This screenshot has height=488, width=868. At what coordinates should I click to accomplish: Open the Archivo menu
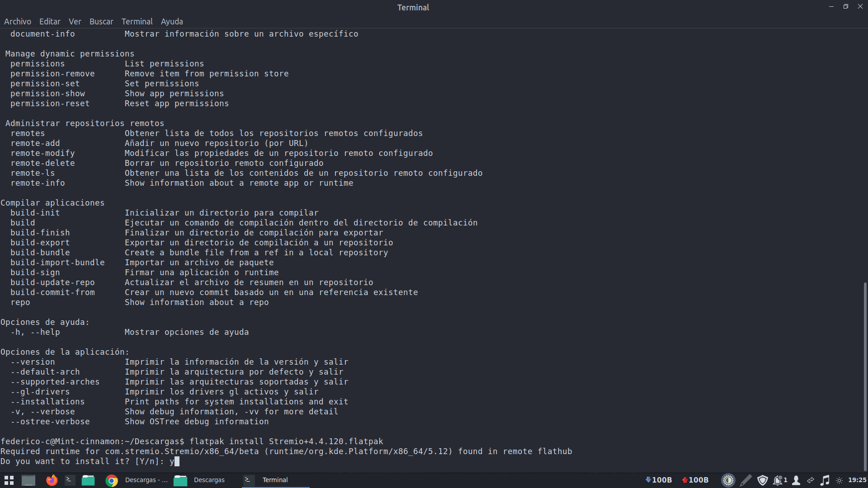[x=18, y=22]
